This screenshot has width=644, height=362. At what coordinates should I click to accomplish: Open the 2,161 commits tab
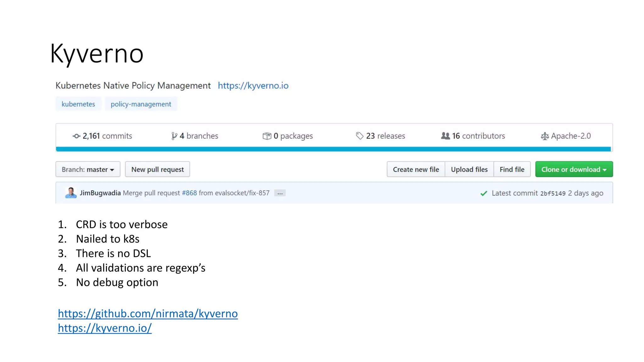click(x=102, y=136)
